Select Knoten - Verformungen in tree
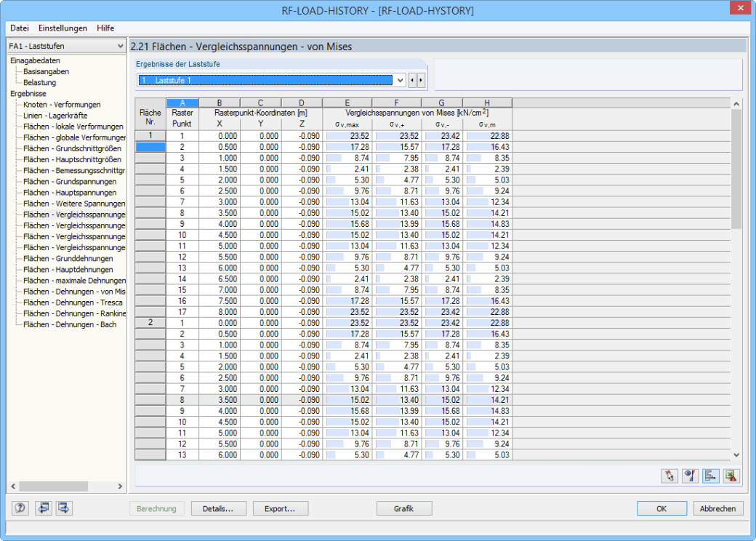756x541 pixels. coord(62,105)
